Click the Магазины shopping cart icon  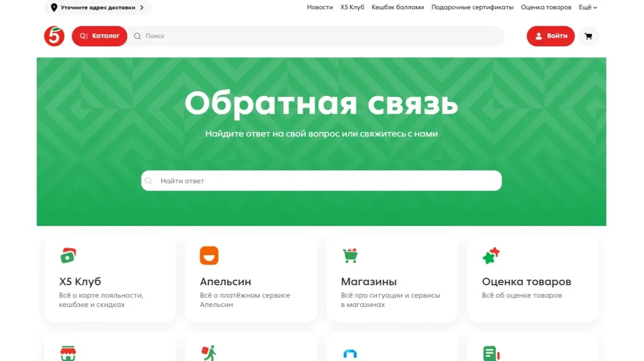point(350,255)
